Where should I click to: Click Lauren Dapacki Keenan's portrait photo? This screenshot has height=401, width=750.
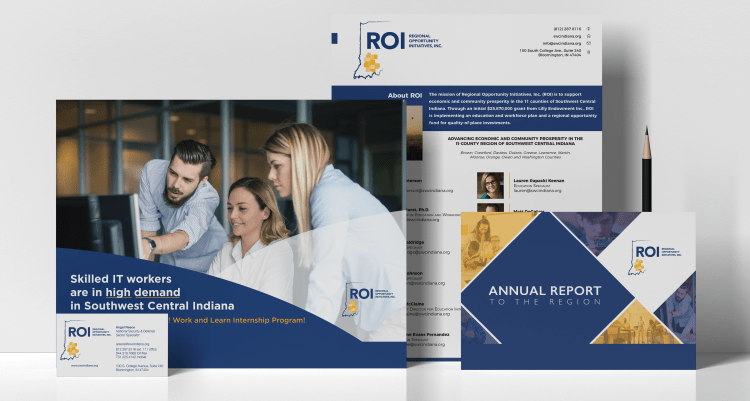(x=490, y=185)
